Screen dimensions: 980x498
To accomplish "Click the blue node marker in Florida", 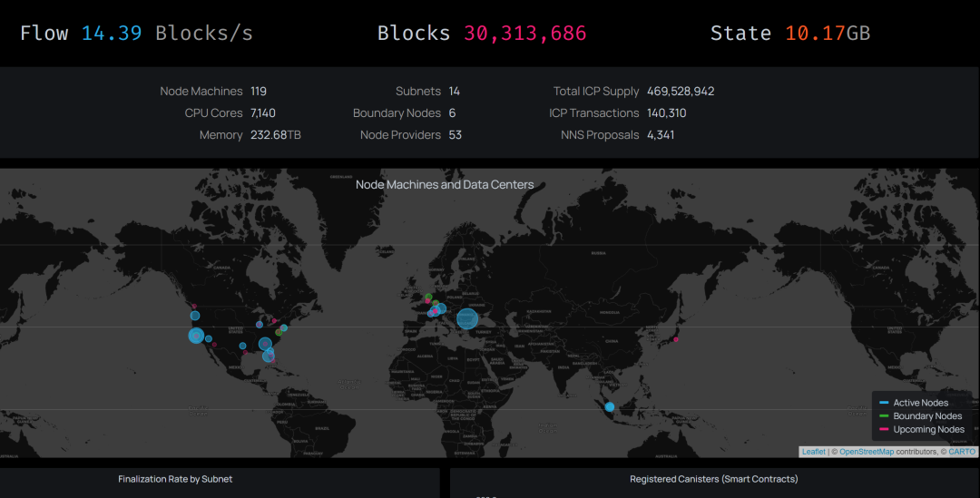I will point(269,356).
